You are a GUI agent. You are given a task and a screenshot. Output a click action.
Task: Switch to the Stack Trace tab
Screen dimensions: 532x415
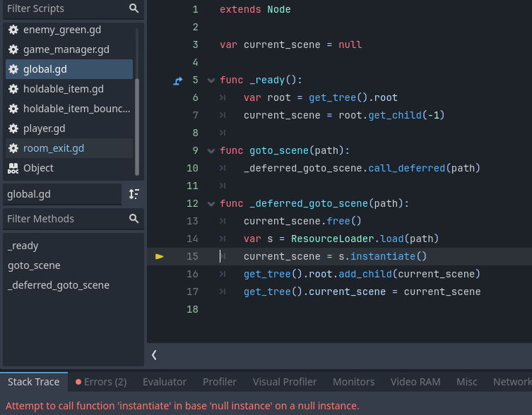pos(34,382)
